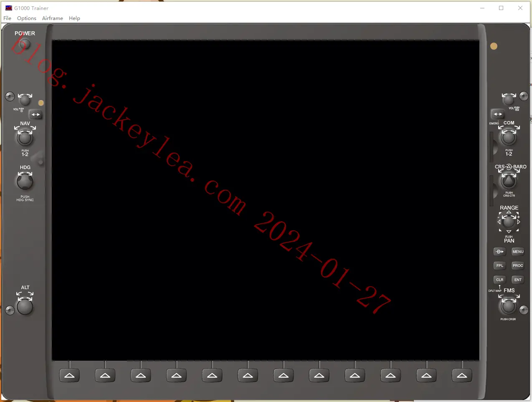Open the Options menu
Image resolution: width=532 pixels, height=402 pixels.
tap(27, 18)
